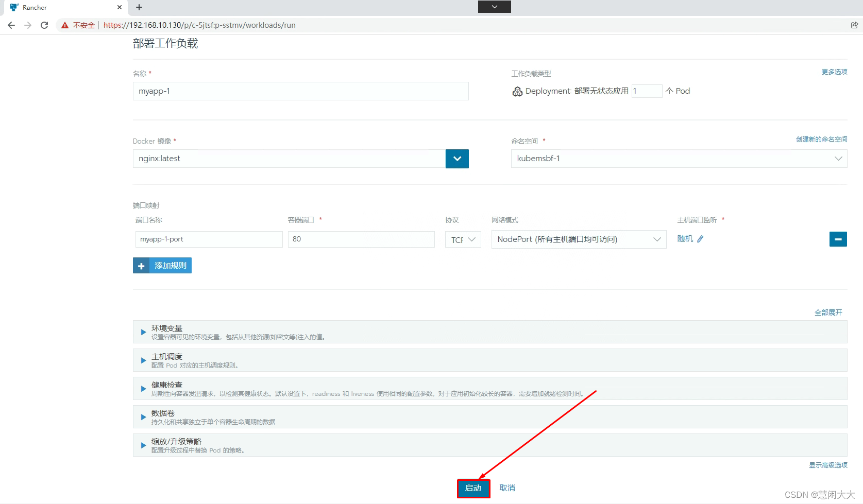Open the namespace dropdown kubemsbf-1
The height and width of the screenshot is (504, 863).
point(679,159)
